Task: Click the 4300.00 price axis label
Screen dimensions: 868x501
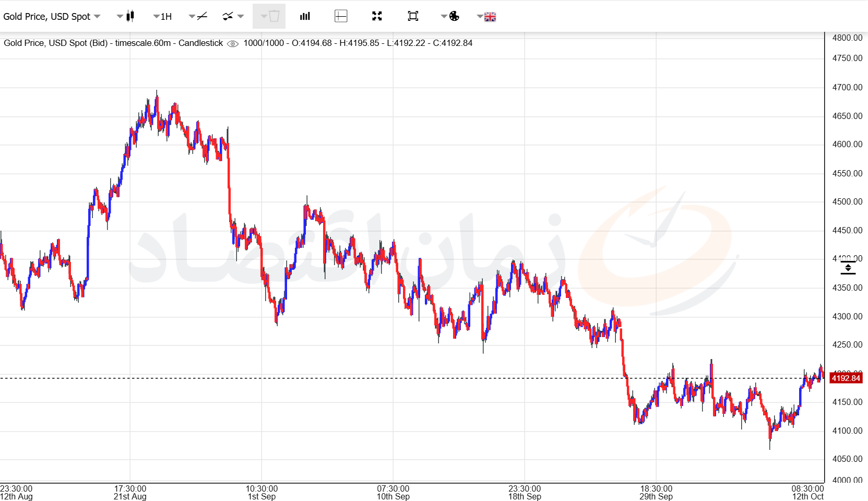Action: pos(847,316)
